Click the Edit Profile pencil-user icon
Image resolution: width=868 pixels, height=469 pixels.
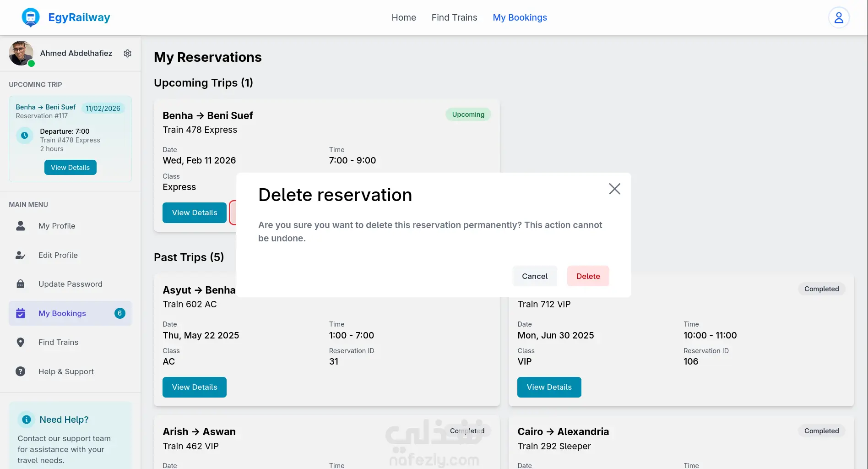pos(21,255)
